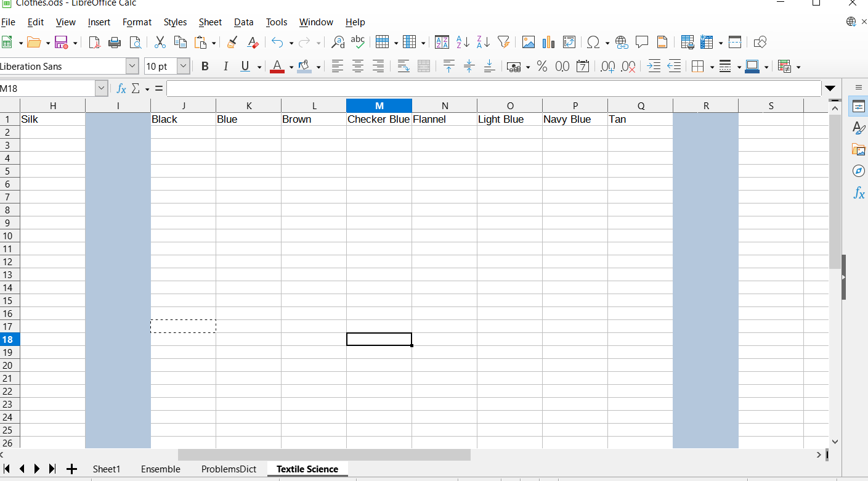Viewport: 868px width, 481px height.
Task: Click the Paste clipboard icon
Action: pos(200,42)
